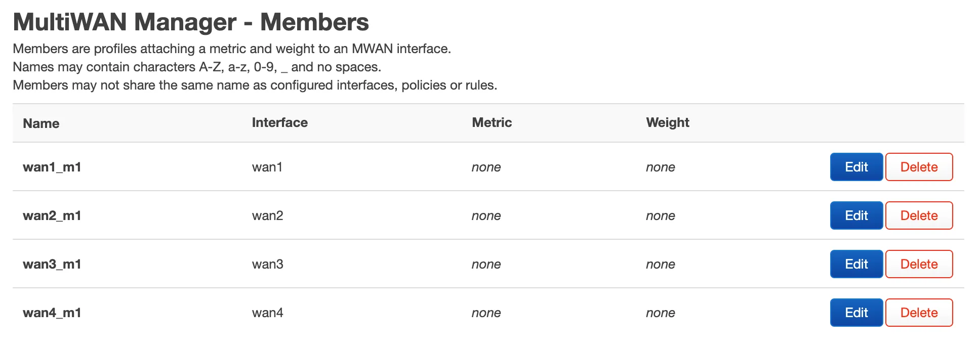Click the Name column header

pos(41,123)
